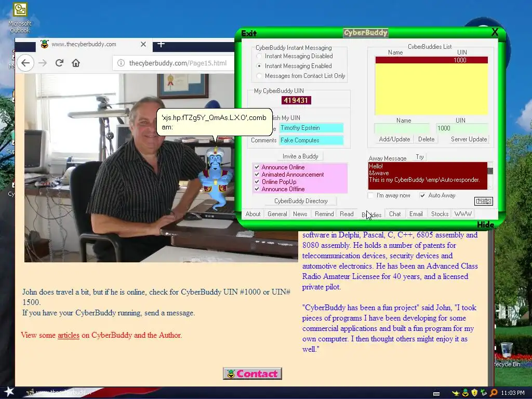This screenshot has height=399, width=532.
Task: Switch to the General tab
Action: (277, 214)
